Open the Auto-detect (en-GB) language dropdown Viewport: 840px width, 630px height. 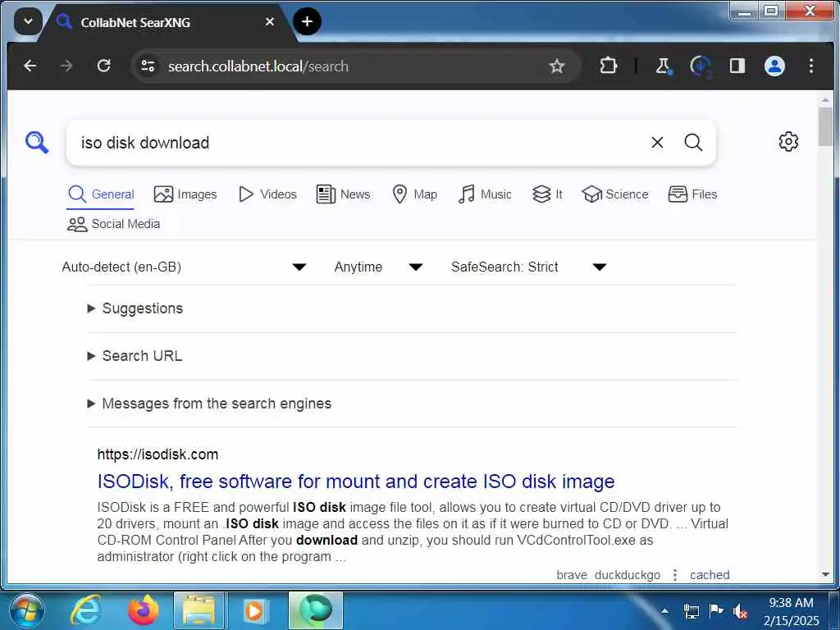tap(185, 267)
